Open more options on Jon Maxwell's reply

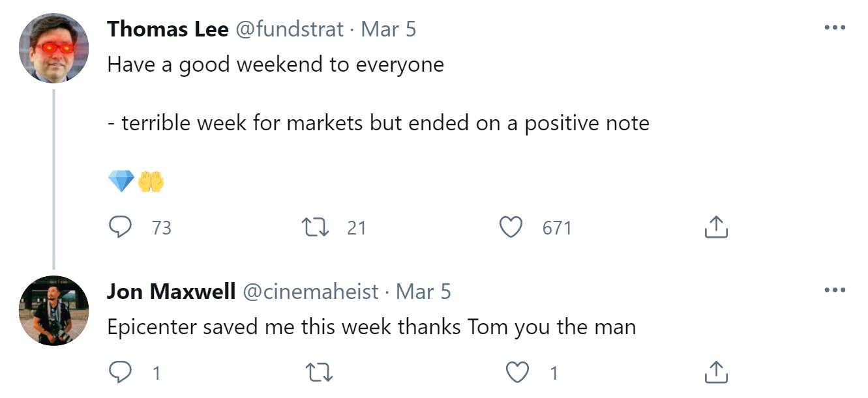point(835,290)
